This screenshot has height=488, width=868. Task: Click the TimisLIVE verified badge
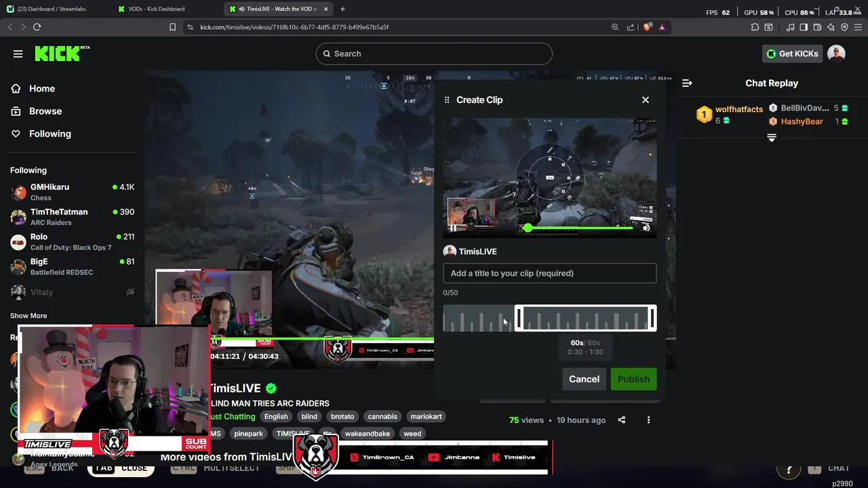(x=271, y=388)
